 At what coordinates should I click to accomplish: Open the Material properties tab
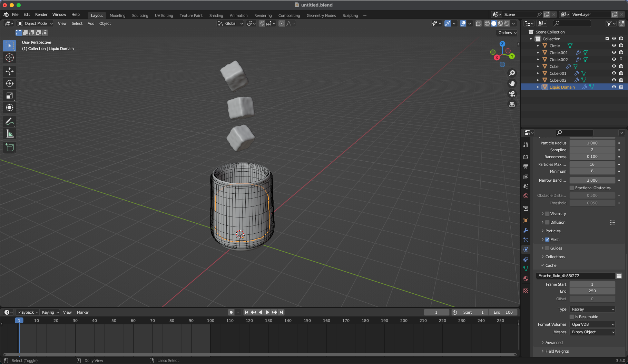pos(526,279)
